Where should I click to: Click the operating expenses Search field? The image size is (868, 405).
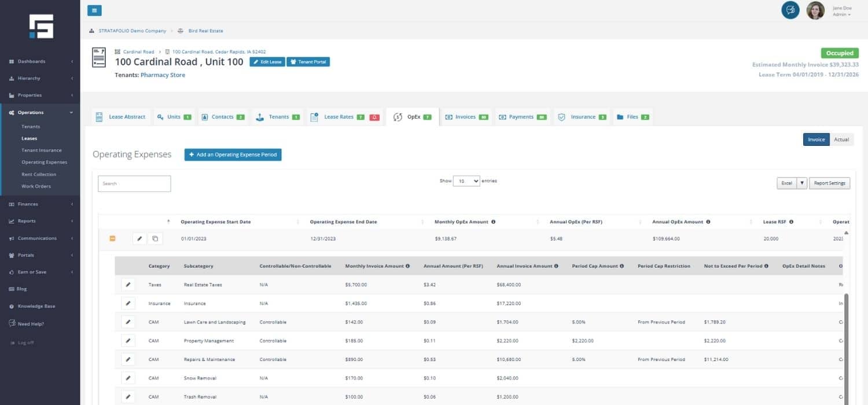click(x=134, y=183)
